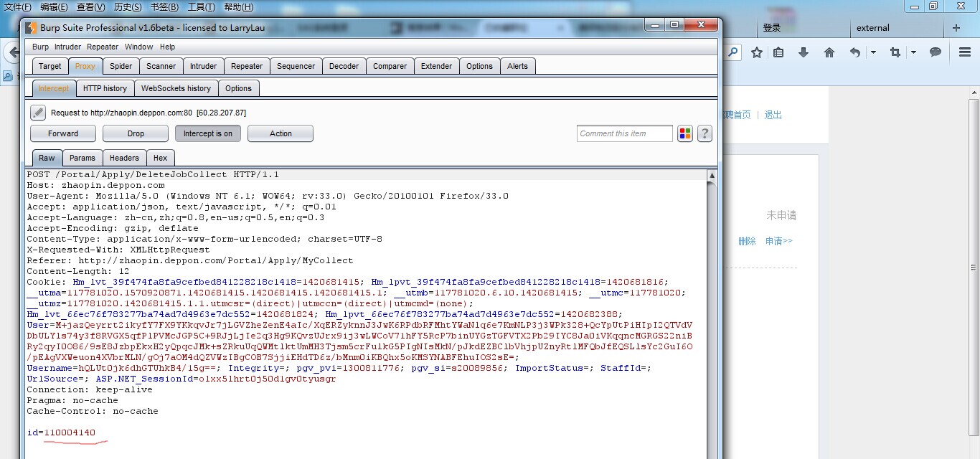
Task: Open the Intruder menu in menu bar
Action: 68,47
